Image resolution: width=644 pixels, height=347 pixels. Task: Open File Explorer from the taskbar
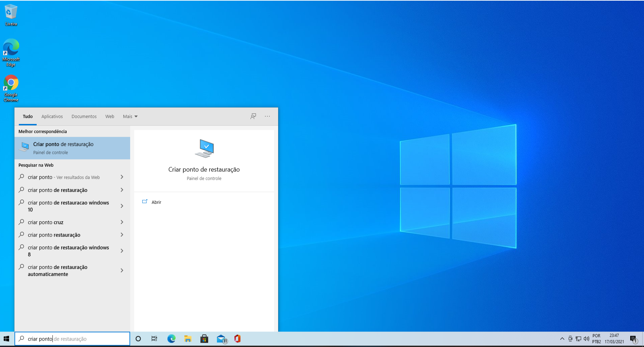[188, 339]
